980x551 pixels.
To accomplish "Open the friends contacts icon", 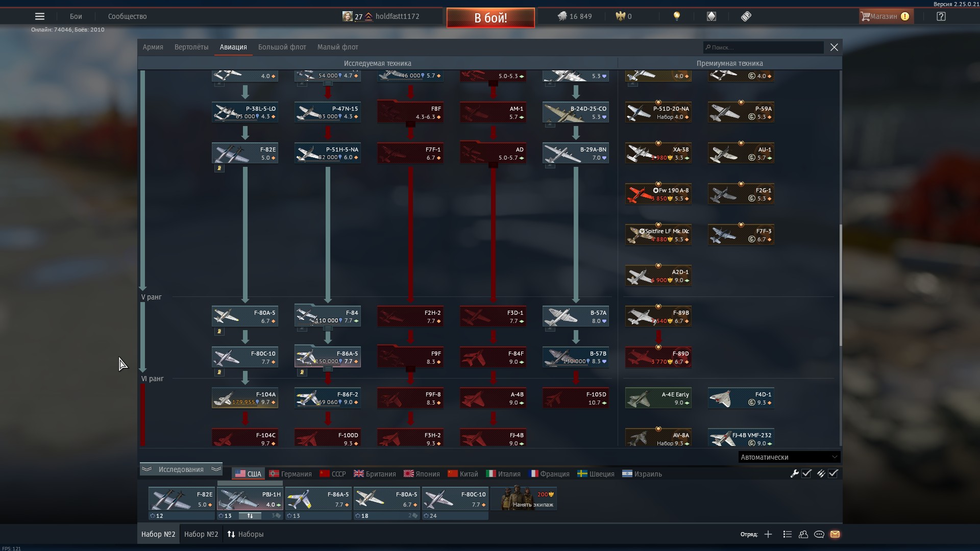I will [x=803, y=534].
